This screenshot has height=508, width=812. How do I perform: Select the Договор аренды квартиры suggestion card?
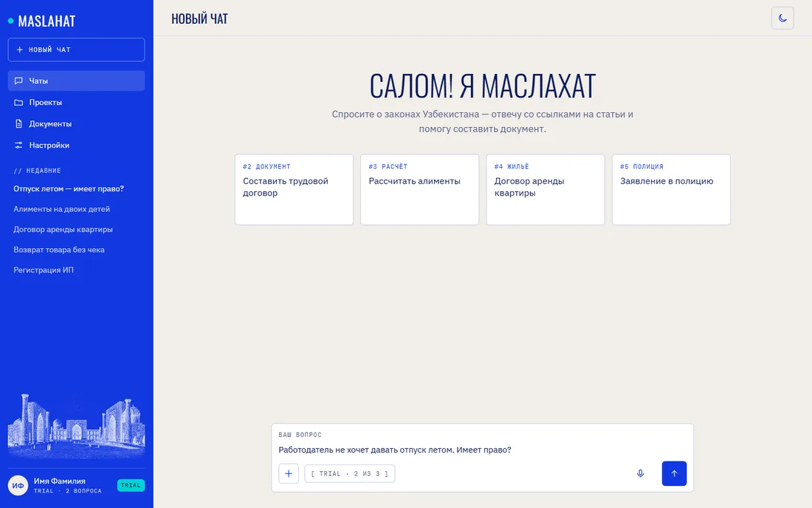546,190
